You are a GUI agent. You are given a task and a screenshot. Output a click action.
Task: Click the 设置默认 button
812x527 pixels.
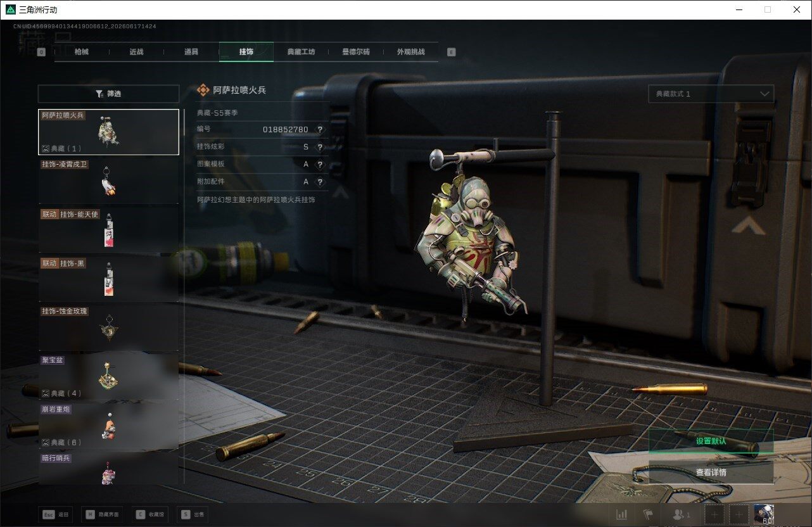click(711, 441)
